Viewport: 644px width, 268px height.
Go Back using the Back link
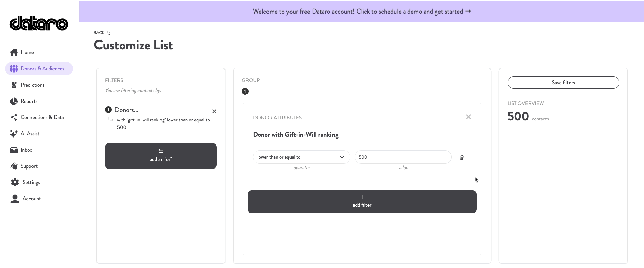(101, 32)
